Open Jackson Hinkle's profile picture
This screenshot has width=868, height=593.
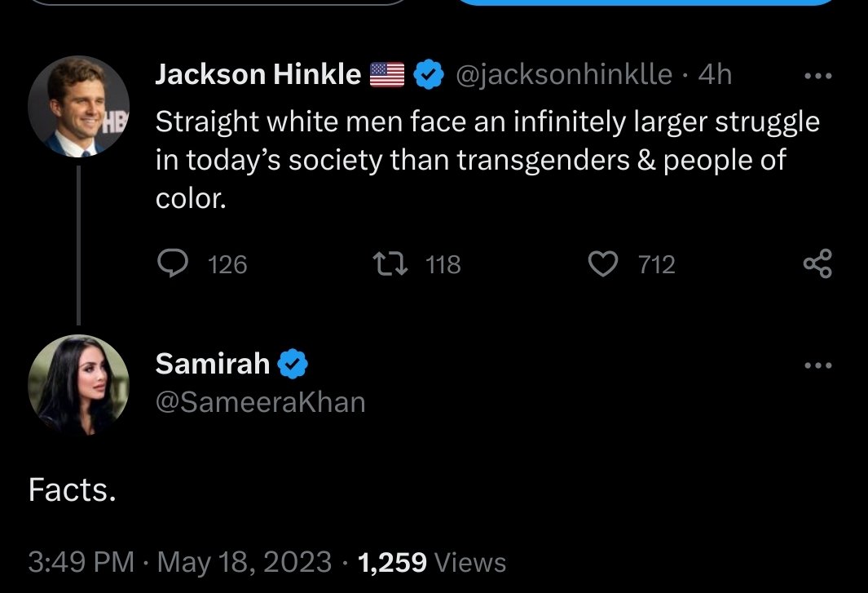tap(79, 106)
